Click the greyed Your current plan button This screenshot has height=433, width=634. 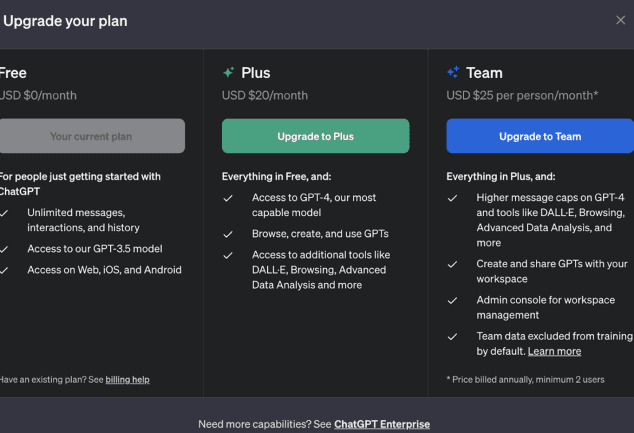click(91, 136)
